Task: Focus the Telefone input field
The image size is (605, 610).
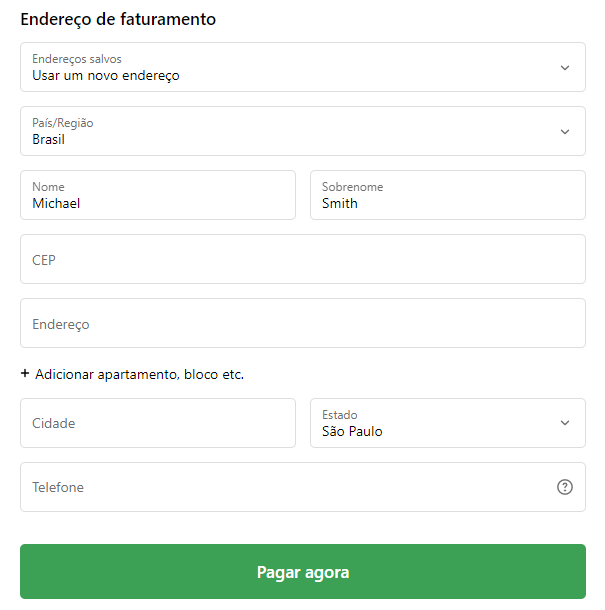Action: (285, 487)
